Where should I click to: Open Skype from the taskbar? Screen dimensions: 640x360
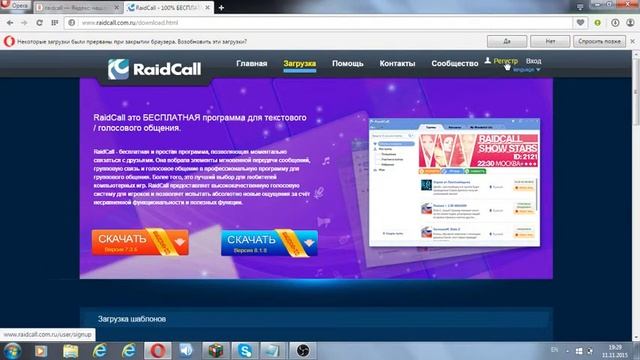click(245, 351)
